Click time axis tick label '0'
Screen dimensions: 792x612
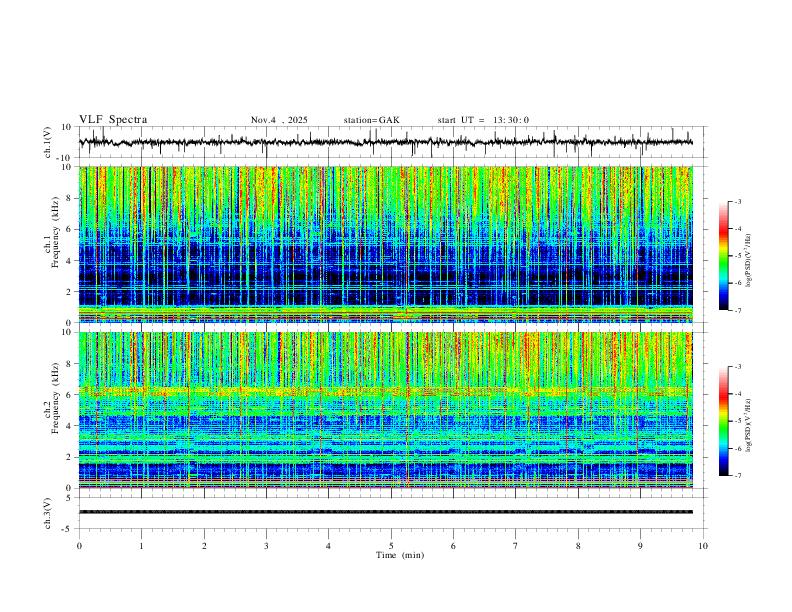click(79, 546)
